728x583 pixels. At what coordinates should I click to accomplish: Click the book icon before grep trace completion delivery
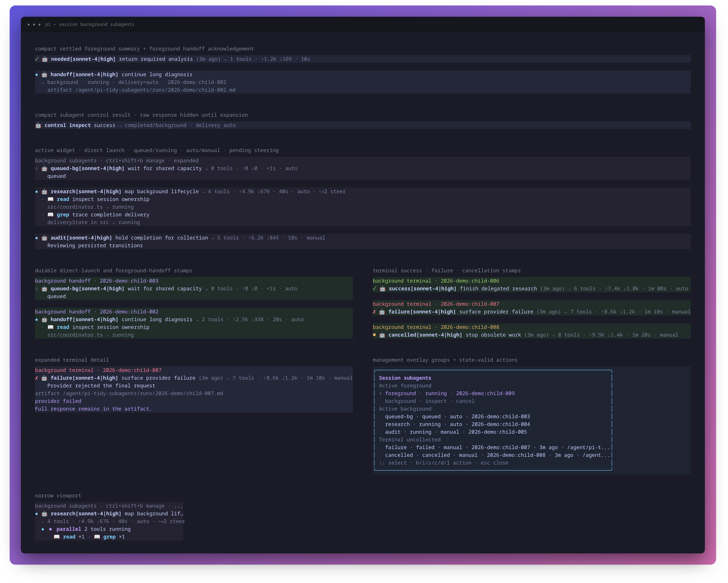point(51,215)
